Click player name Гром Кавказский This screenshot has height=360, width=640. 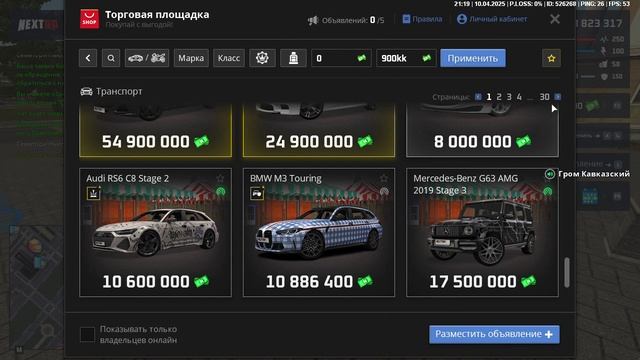pos(594,174)
